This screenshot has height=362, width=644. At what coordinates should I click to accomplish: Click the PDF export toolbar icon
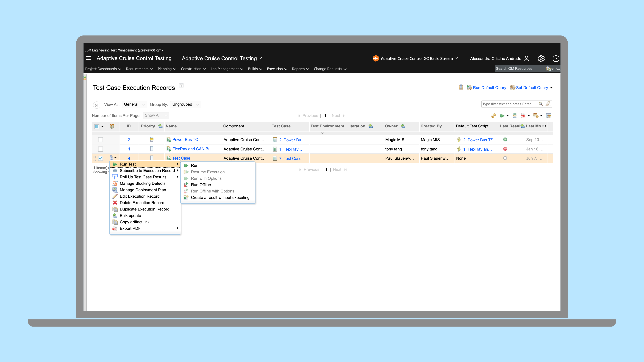(523, 116)
